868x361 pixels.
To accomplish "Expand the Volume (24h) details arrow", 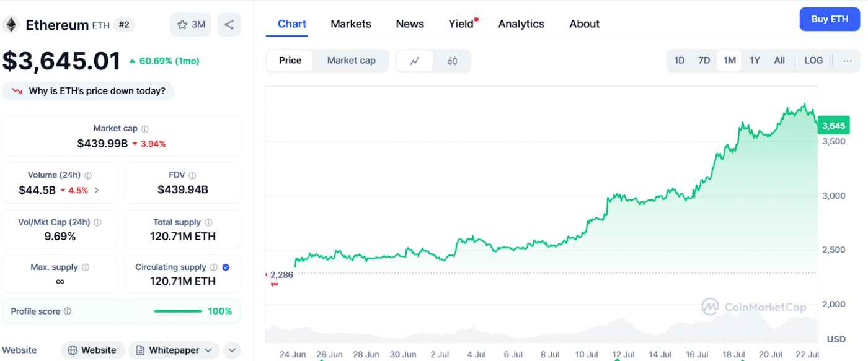I will pos(97,190).
